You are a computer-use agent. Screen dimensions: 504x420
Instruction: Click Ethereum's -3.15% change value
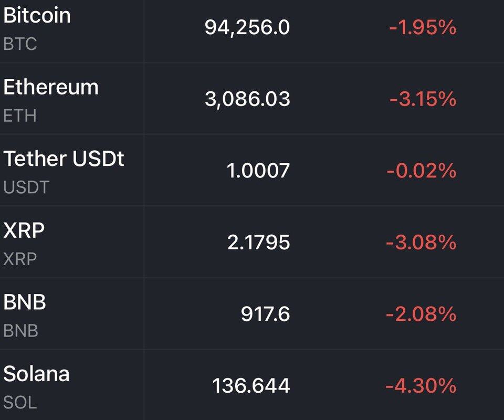point(422,99)
